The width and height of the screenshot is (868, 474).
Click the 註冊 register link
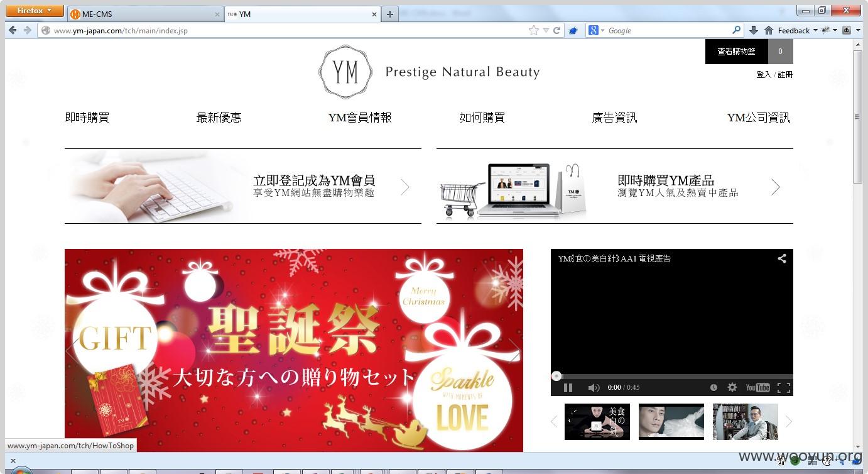[x=785, y=74]
